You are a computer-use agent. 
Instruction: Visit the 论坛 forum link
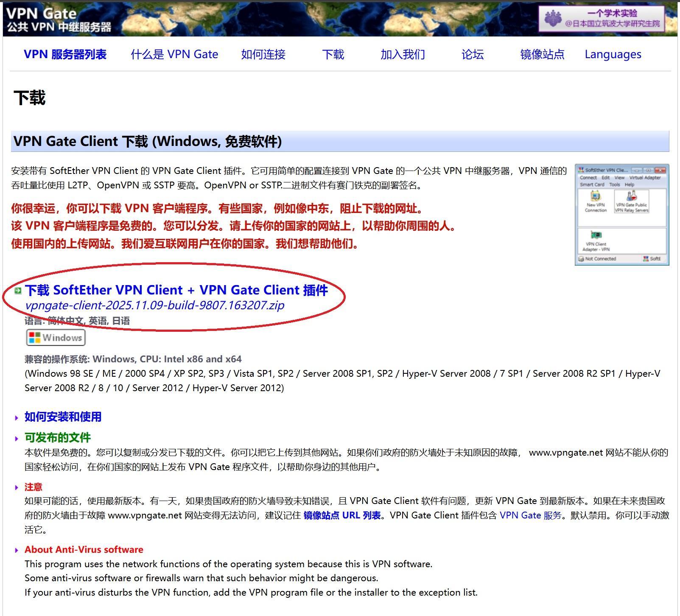coord(473,54)
